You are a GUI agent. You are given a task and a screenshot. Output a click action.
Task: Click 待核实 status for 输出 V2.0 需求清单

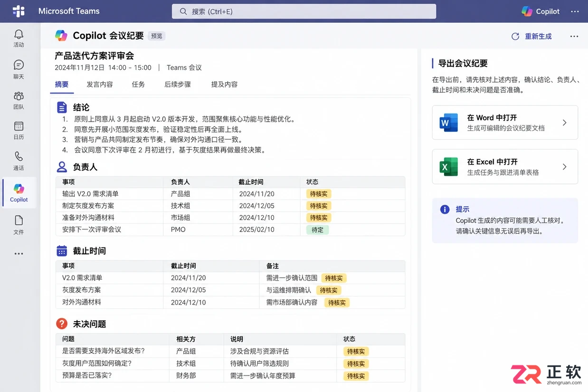pyautogui.click(x=319, y=194)
